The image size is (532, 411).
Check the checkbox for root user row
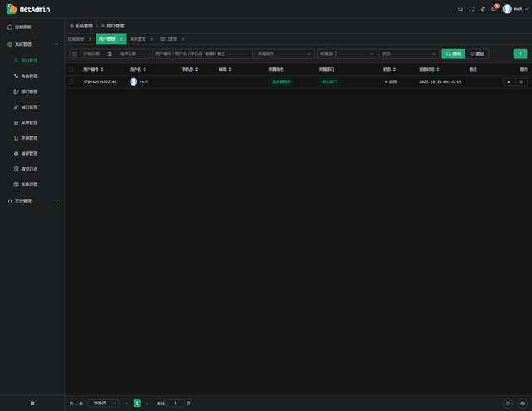[x=71, y=82]
